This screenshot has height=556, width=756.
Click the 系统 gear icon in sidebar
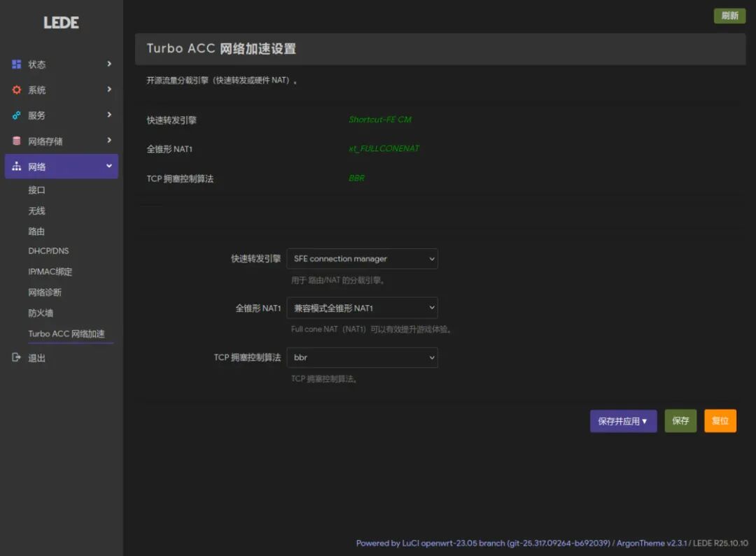coord(16,90)
